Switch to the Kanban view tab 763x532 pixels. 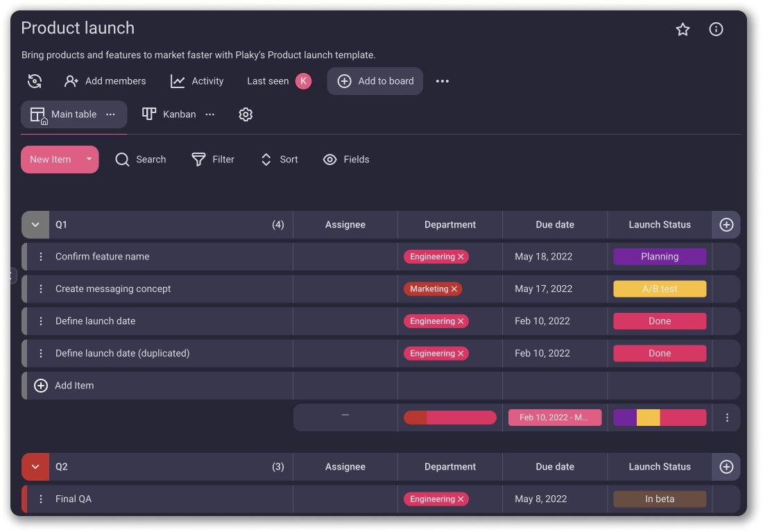point(171,114)
